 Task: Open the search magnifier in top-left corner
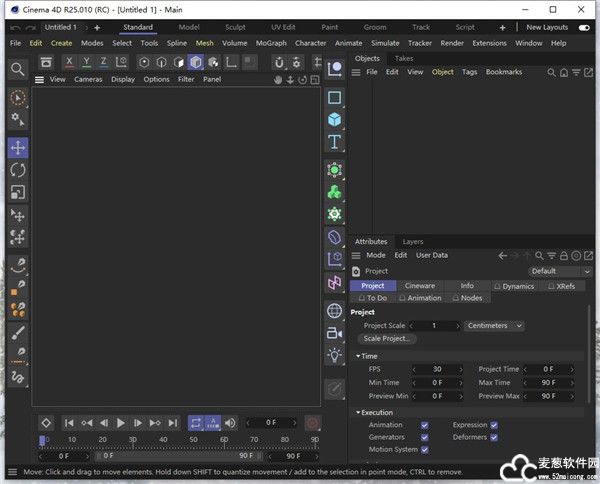click(17, 68)
